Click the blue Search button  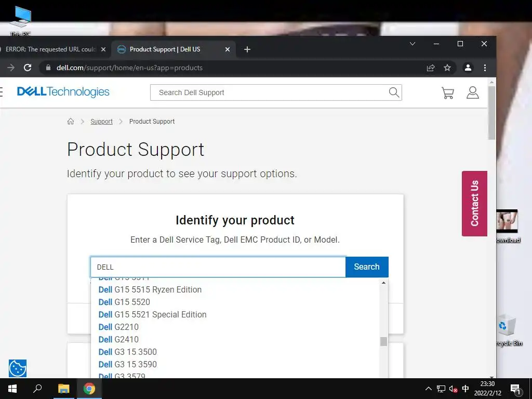367,267
